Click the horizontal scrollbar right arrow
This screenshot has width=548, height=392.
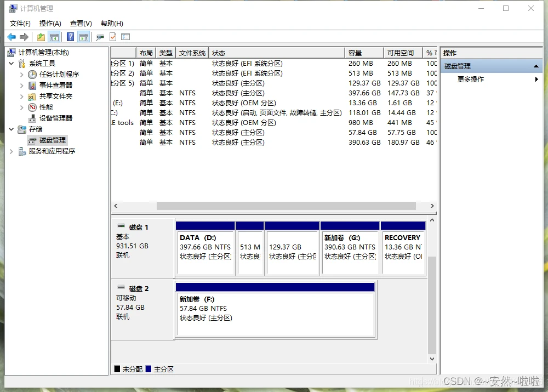tap(432, 206)
